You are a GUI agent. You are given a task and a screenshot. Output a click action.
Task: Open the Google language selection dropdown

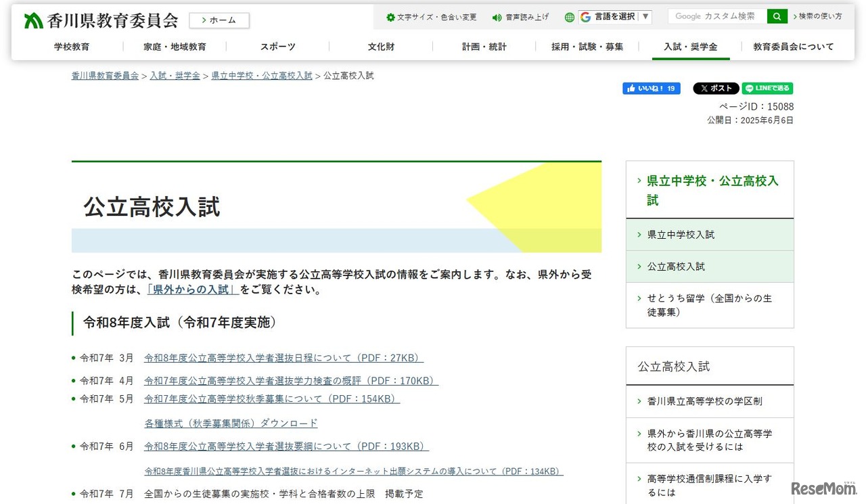point(615,17)
